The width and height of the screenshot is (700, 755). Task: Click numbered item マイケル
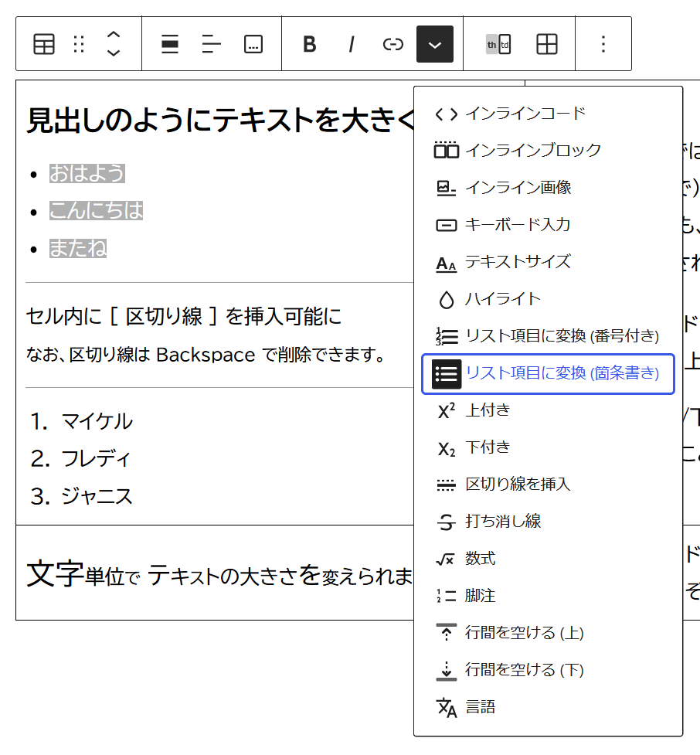tap(97, 421)
